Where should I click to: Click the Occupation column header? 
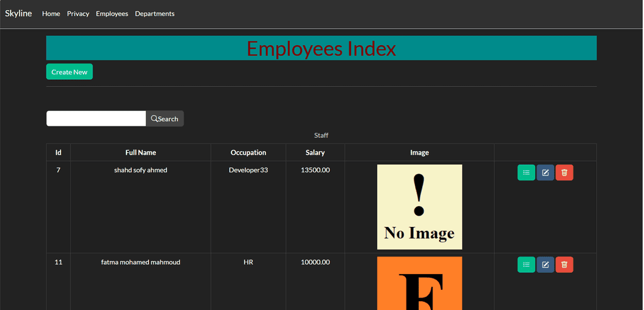click(248, 152)
